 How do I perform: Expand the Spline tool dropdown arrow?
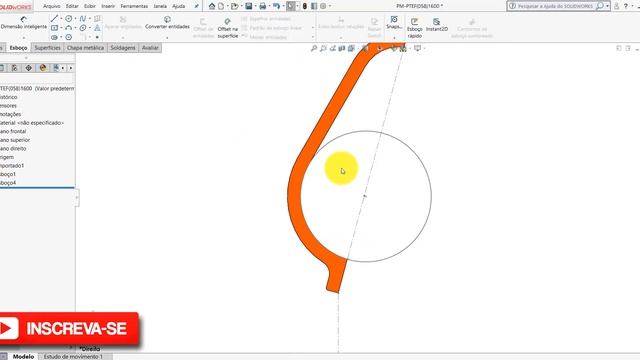pyautogui.click(x=89, y=19)
